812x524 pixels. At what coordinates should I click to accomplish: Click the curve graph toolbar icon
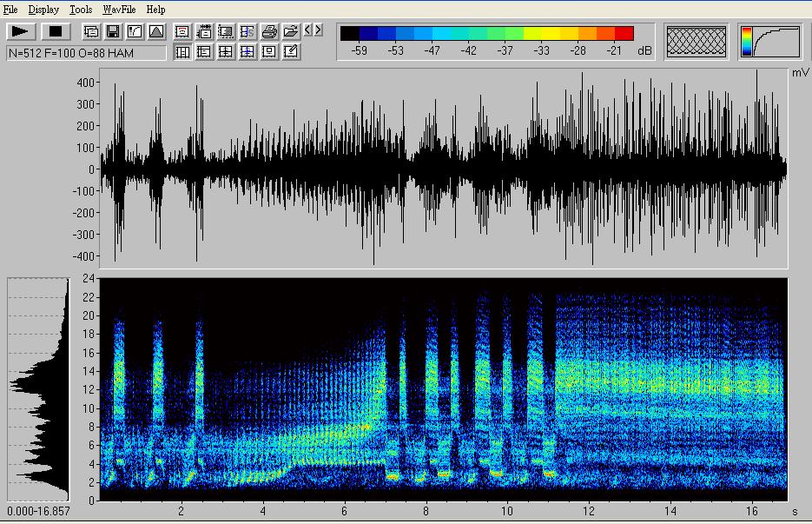(x=135, y=32)
